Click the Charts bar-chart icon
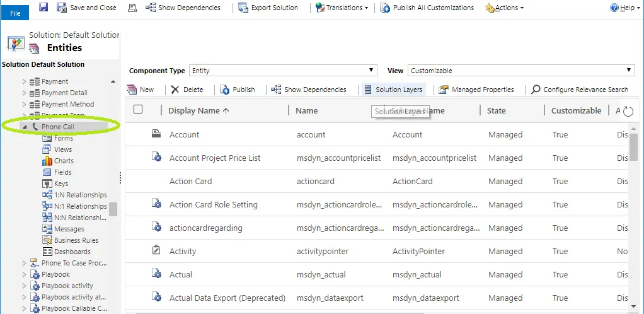The image size is (644, 314). (x=47, y=161)
